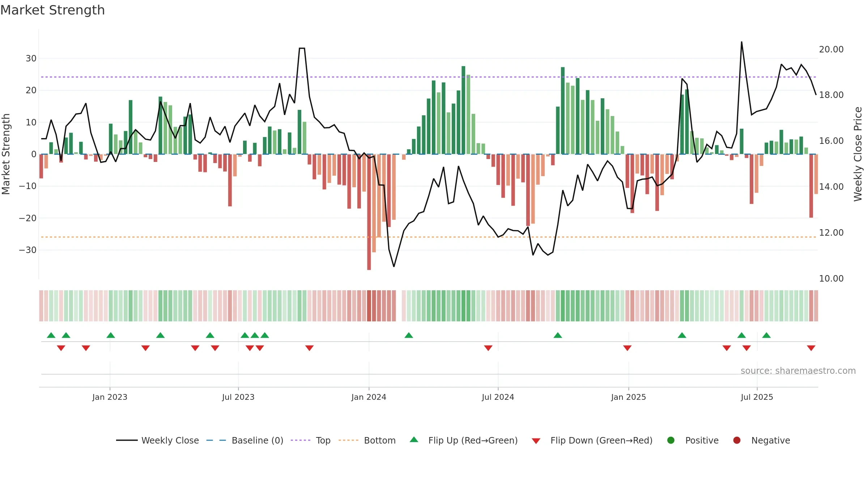Screen dimensions: 868x488
Task: Toggle Flip Up (Red→Green) legend entry
Action: point(464,440)
